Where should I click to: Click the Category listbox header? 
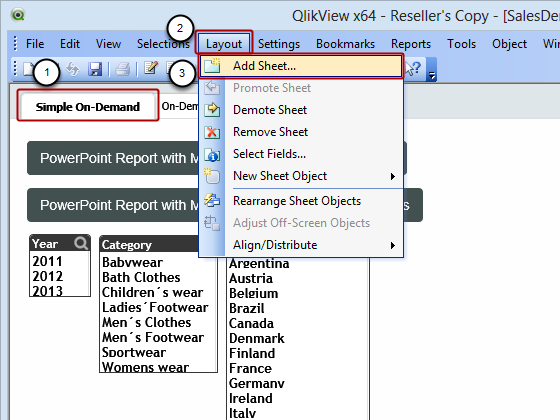pos(149,245)
